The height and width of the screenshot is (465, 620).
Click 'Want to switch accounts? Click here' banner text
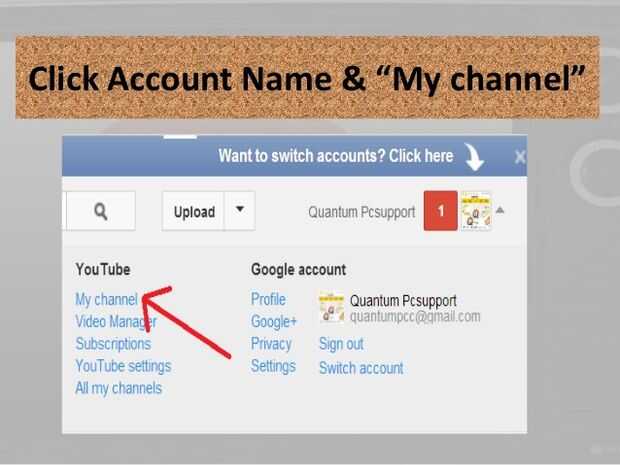(336, 156)
